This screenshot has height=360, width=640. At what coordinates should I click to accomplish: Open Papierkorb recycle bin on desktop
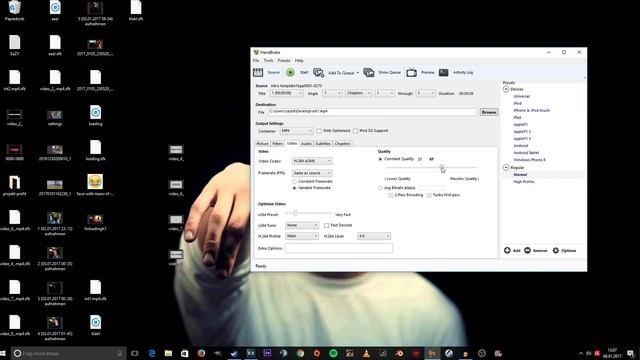coord(14,7)
